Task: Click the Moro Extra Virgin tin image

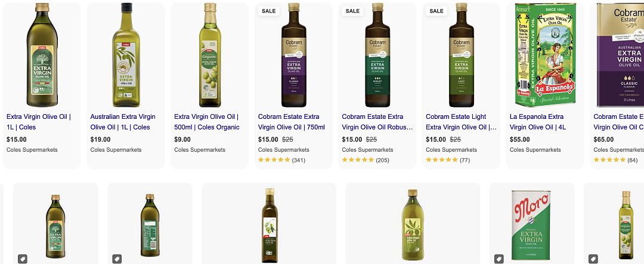Action: point(531,225)
